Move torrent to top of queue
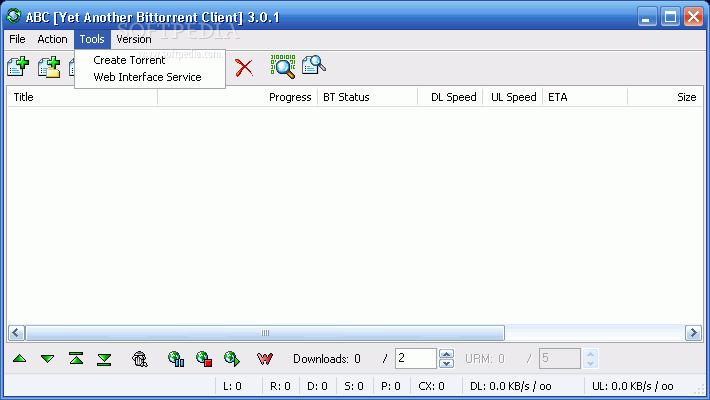 click(x=76, y=358)
